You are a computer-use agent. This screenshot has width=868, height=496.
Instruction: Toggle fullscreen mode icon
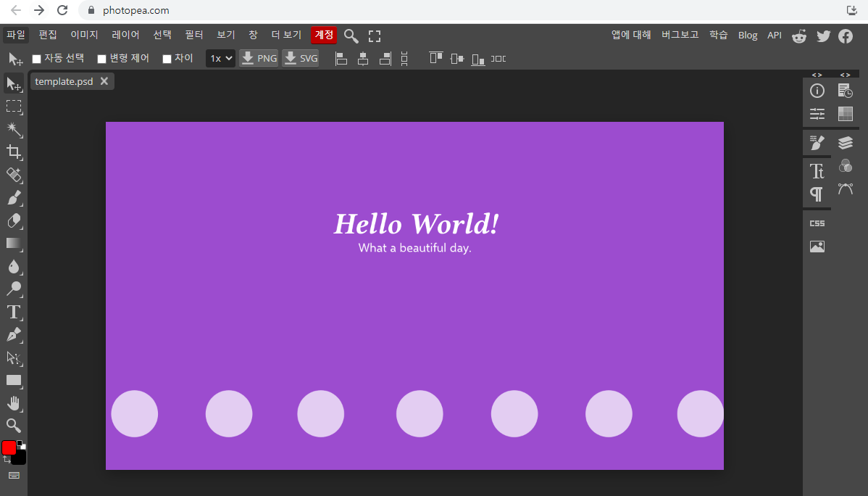pos(375,36)
